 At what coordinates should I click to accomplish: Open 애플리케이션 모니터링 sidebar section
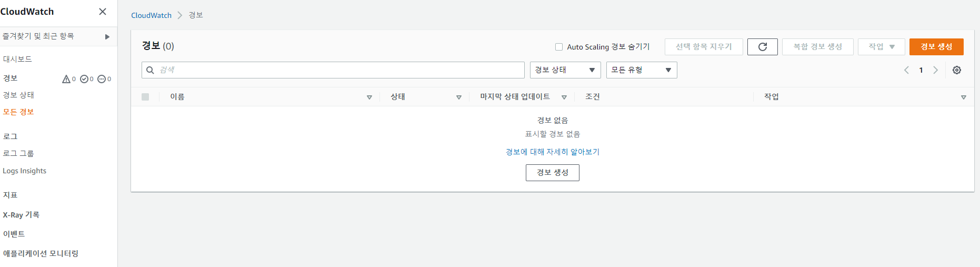[41, 253]
